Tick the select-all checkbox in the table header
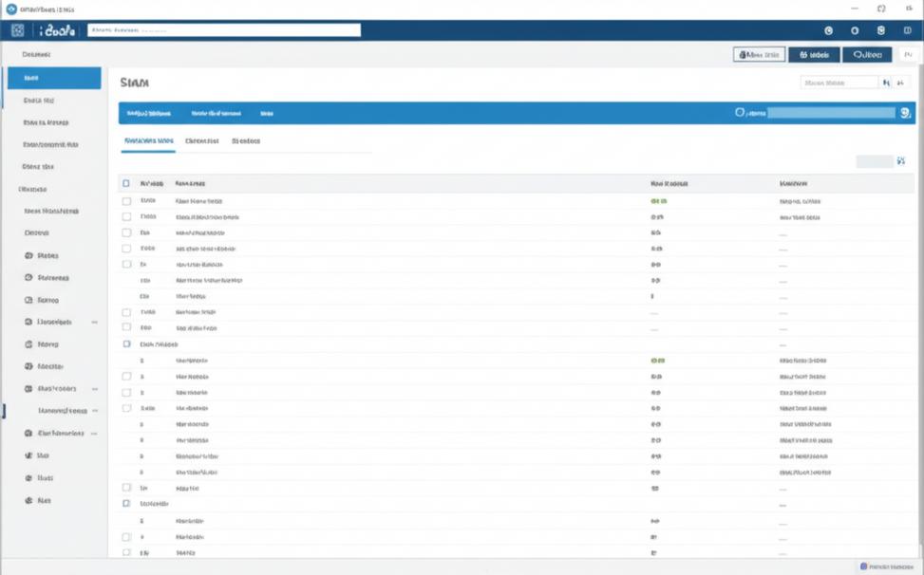The width and height of the screenshot is (924, 575). [x=125, y=183]
